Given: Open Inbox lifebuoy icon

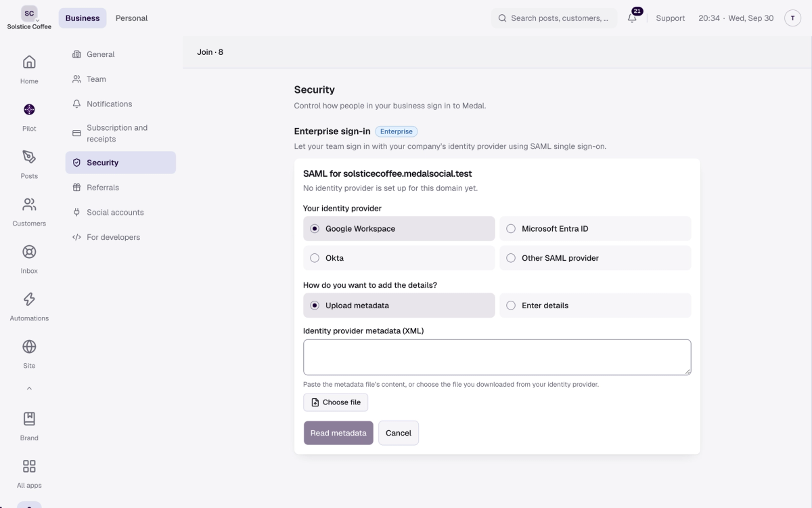Looking at the screenshot, I should [29, 252].
